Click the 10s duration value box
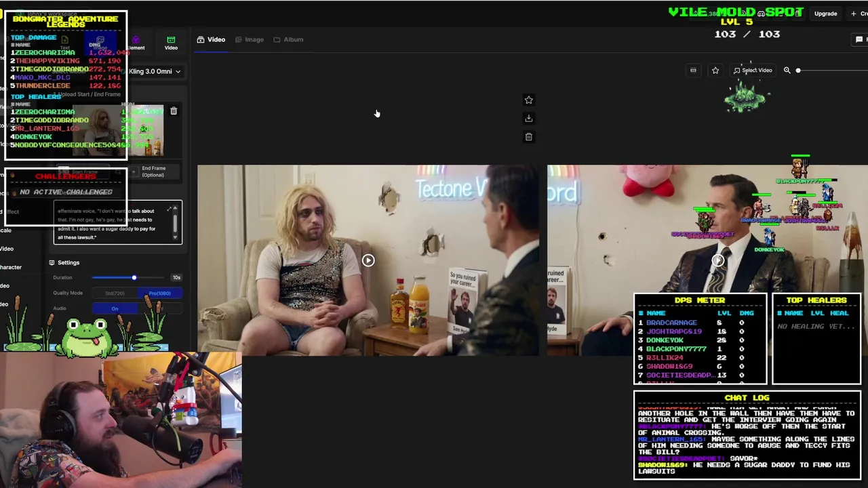868x488 pixels. tap(176, 277)
